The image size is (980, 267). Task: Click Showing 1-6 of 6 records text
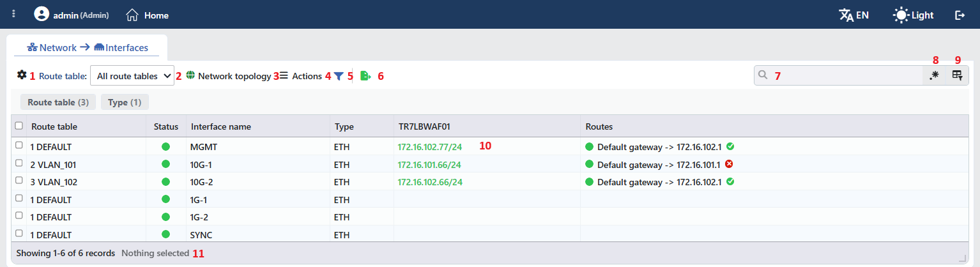click(66, 253)
